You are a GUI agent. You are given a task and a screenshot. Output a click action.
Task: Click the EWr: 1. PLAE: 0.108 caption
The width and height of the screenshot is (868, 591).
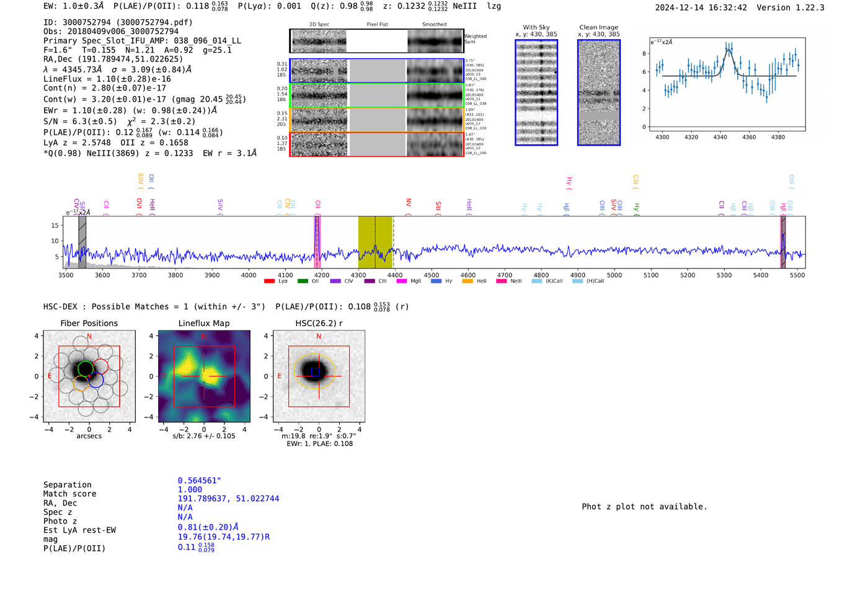point(319,444)
